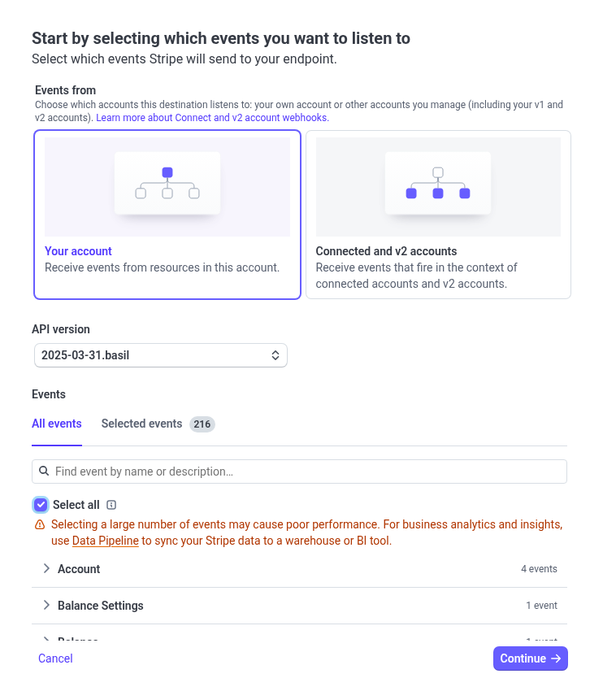Viewport: 616px width, 691px height.
Task: Uncheck the Select all checkbox
Action: [x=41, y=504]
